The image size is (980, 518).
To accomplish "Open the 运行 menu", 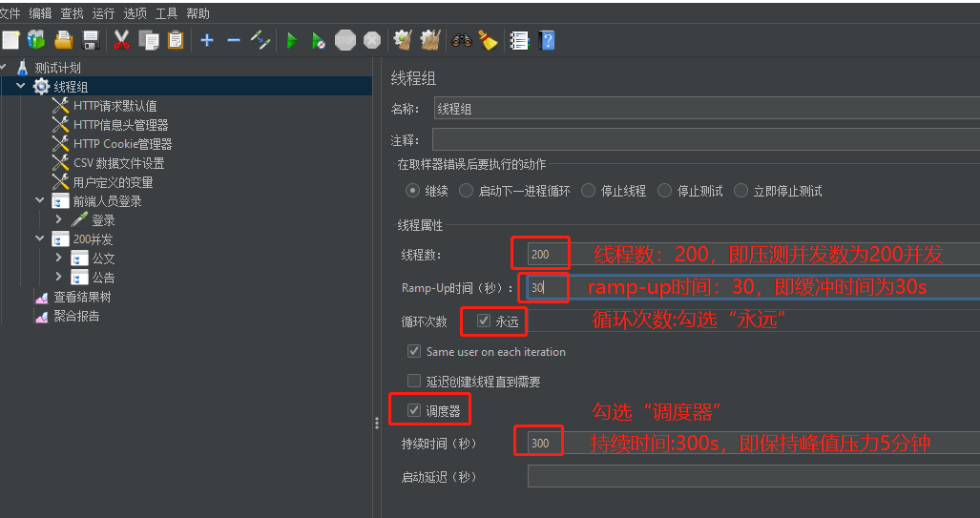I will click(103, 13).
